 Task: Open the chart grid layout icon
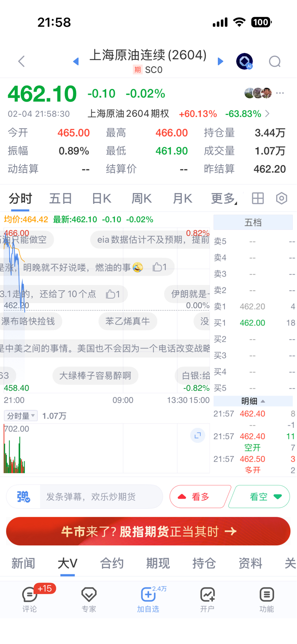[x=258, y=198]
